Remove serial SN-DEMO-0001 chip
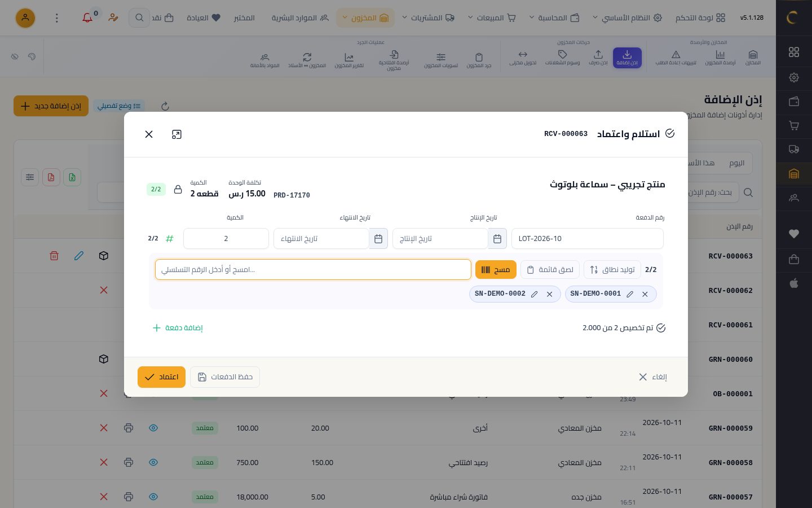The width and height of the screenshot is (812, 508). point(645,294)
